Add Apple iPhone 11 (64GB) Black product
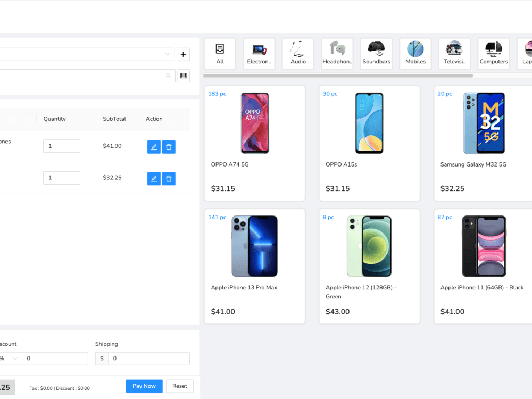 484,267
